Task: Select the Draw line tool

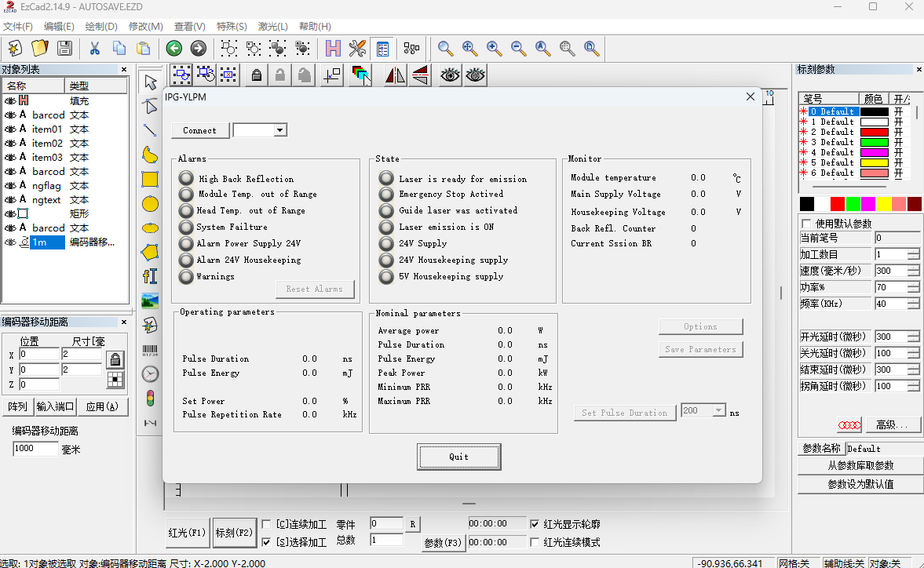Action: [150, 130]
